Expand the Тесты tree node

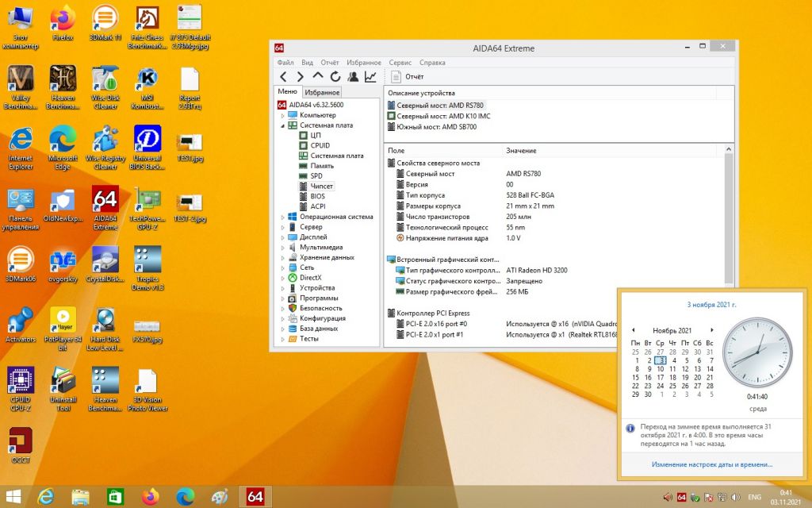(283, 339)
